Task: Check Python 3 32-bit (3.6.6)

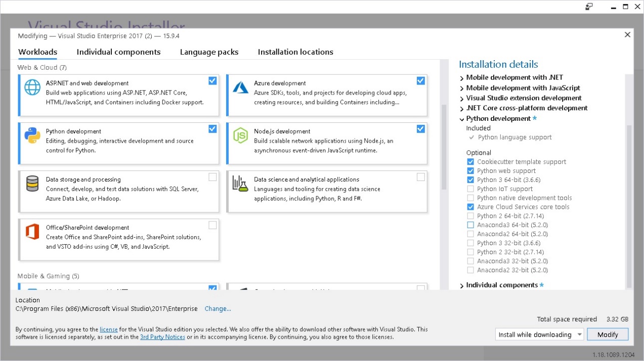Action: click(470, 243)
